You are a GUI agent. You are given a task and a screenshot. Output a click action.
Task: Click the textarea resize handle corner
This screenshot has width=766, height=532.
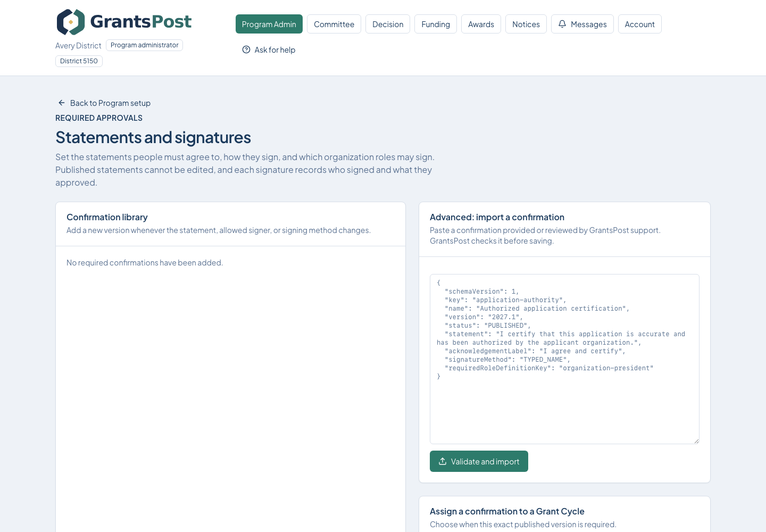(x=696, y=440)
